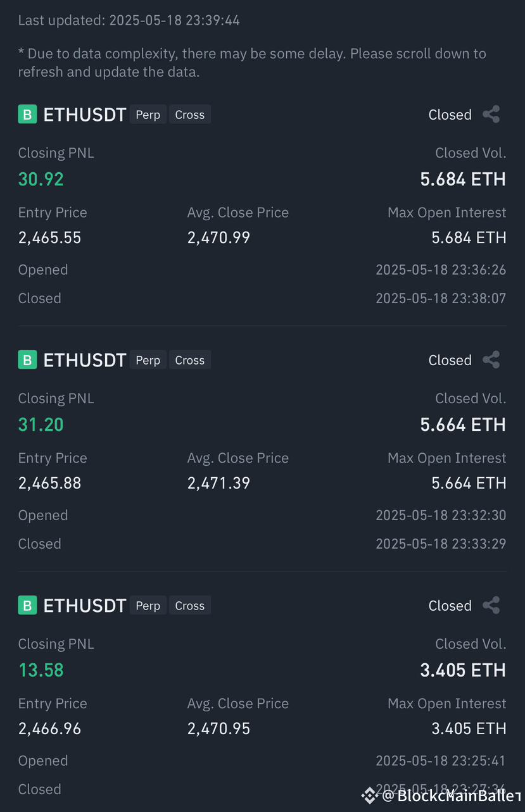525x812 pixels.
Task: Click Closed status of the 3.405 ETH trade
Action: 450,606
